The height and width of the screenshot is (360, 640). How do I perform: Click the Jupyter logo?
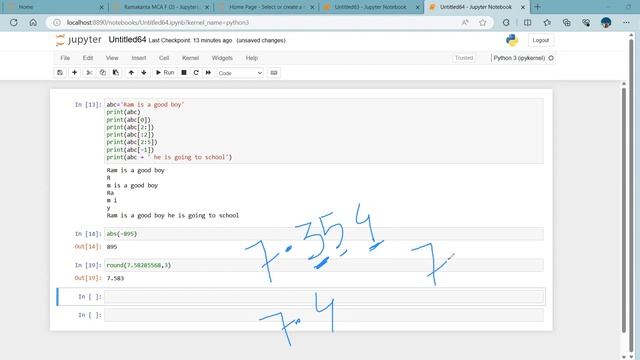coord(78,40)
